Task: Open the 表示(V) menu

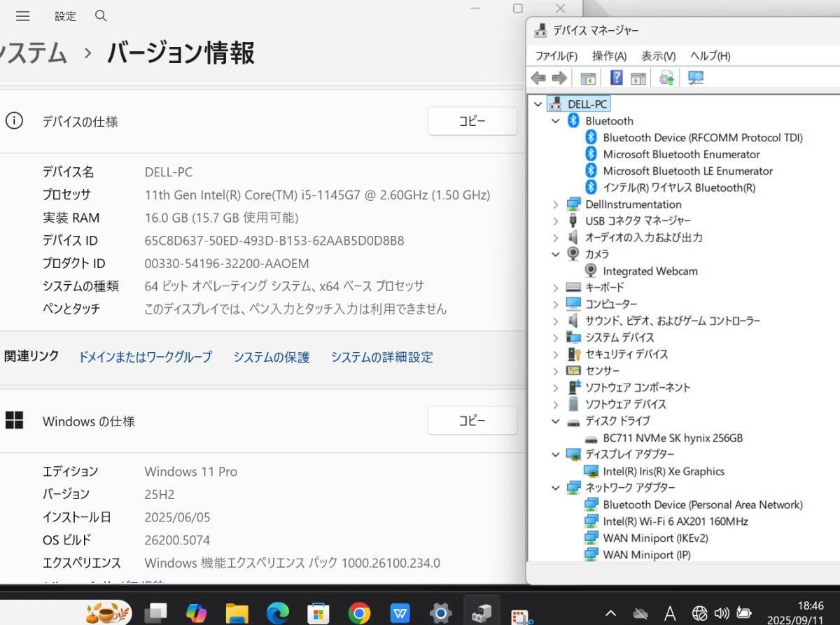Action: pyautogui.click(x=658, y=56)
